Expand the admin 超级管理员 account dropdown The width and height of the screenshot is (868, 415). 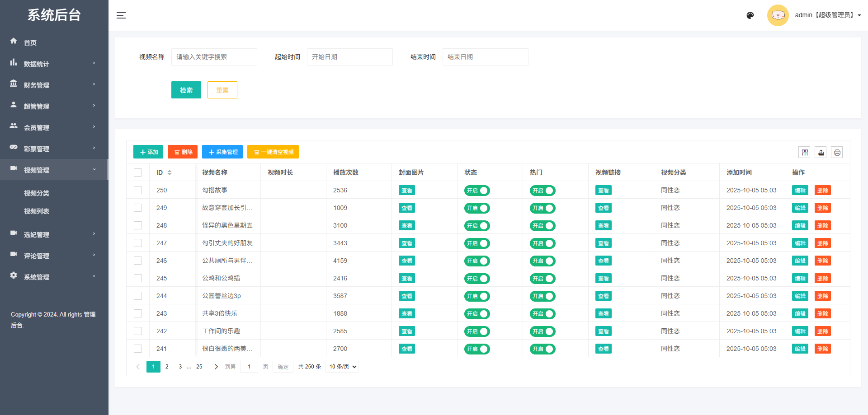coord(828,15)
